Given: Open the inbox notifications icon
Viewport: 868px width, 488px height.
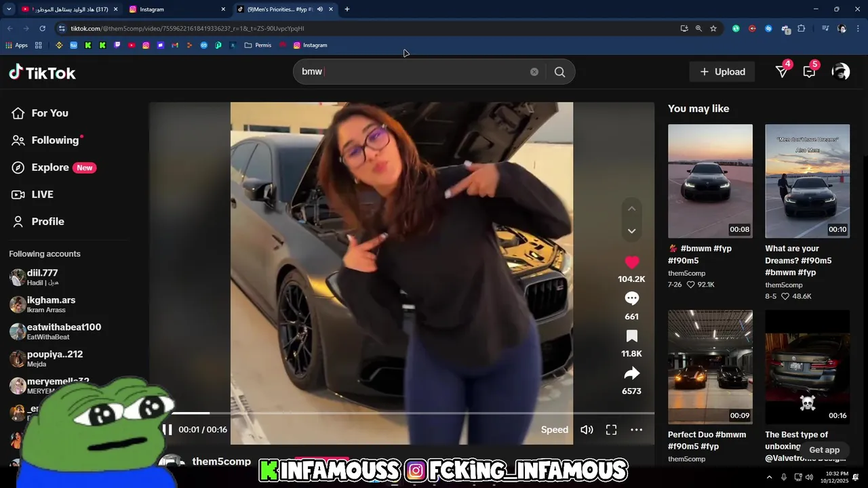Looking at the screenshot, I should click(x=809, y=72).
